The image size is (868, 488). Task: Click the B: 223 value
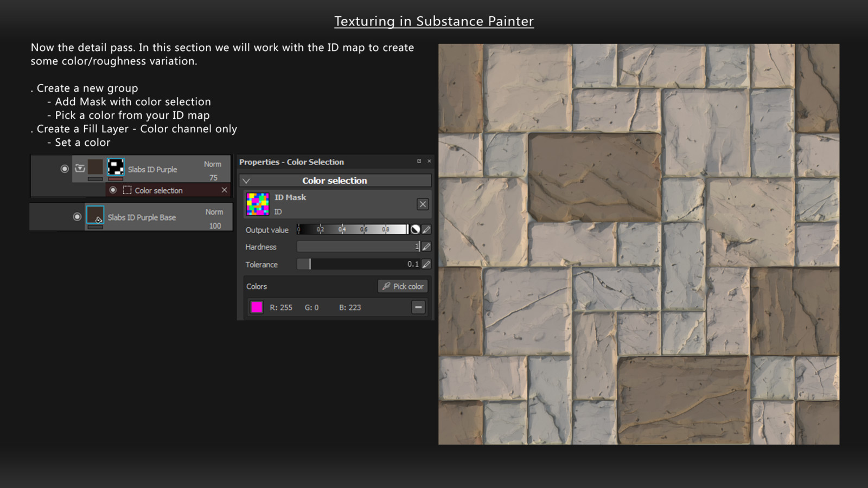point(350,307)
